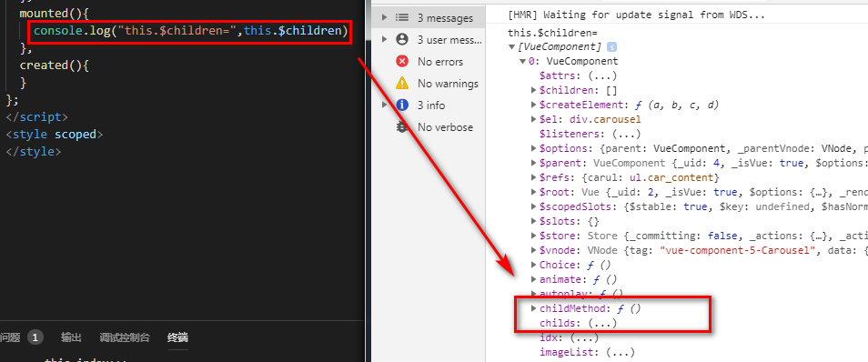Collapse the 0: VueComponent node
The width and height of the screenshot is (868, 362).
pos(523,62)
